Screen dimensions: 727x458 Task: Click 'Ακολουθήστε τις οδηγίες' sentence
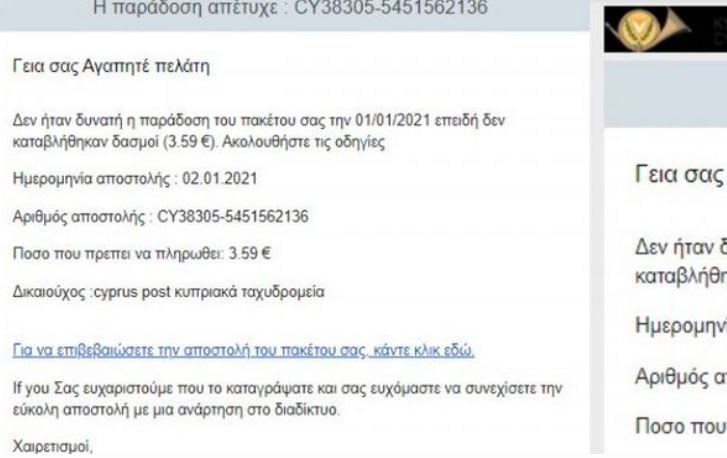click(303, 142)
